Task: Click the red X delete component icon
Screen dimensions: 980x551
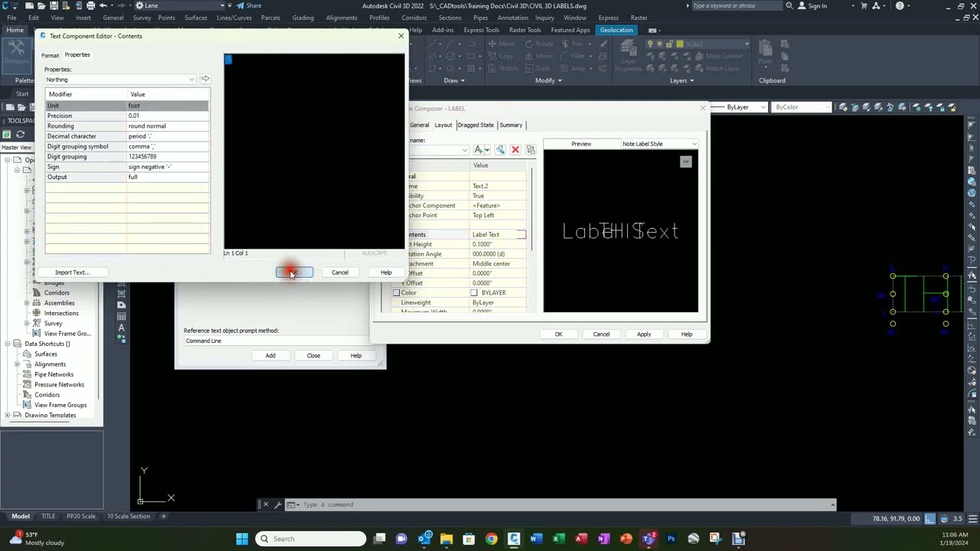Action: point(515,149)
